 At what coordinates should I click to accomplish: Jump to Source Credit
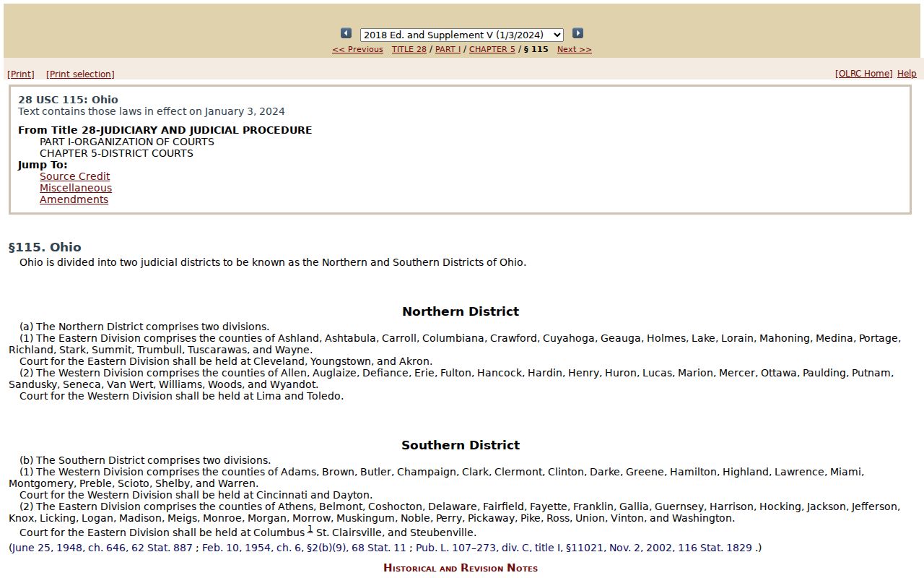coord(75,176)
